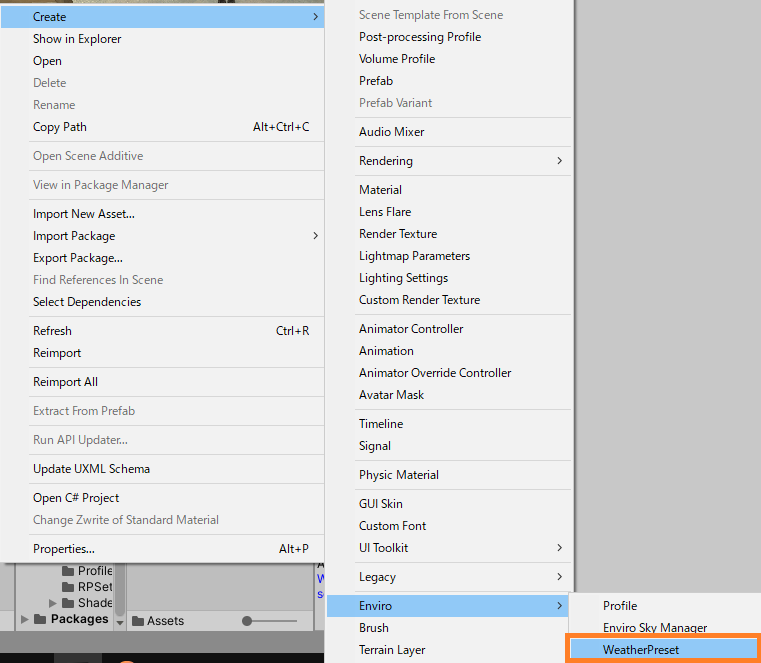Expand the Packages folder tree
This screenshot has height=663, width=761.
[24, 619]
